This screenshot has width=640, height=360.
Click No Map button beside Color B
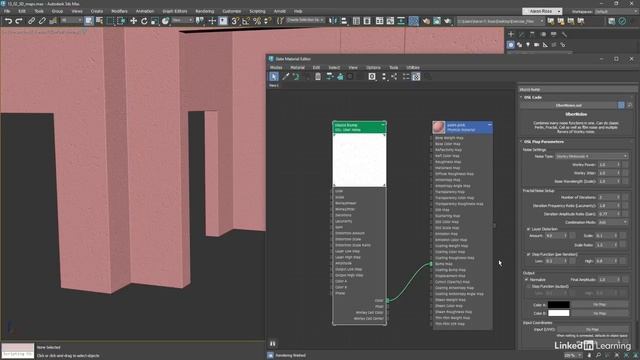click(599, 313)
